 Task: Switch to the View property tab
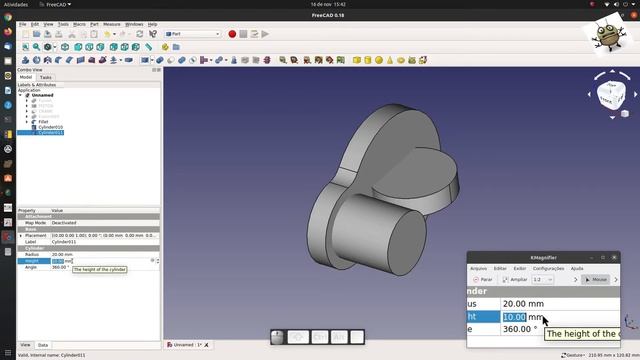(x=25, y=345)
